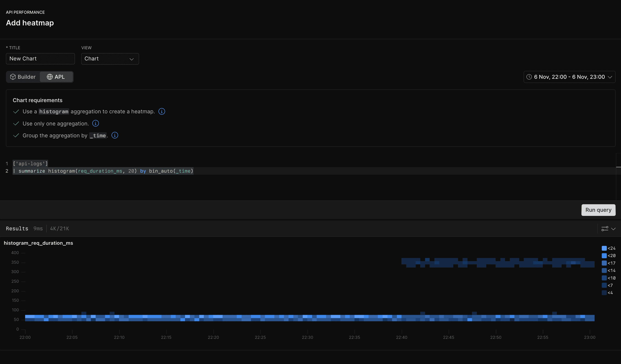
Task: Click the Builder cube icon
Action: 13,77
